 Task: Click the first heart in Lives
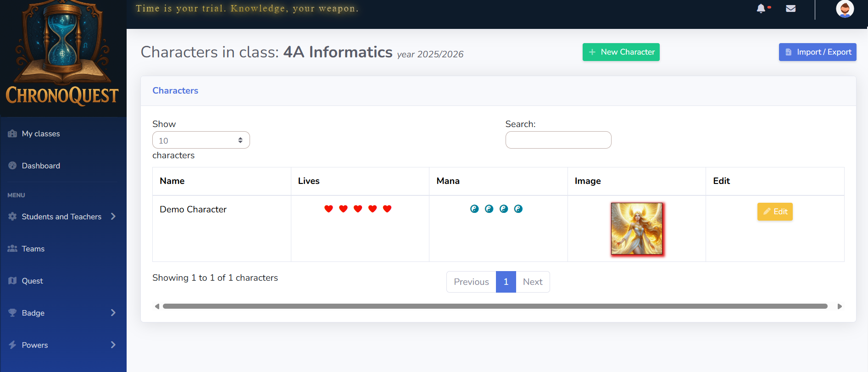(x=328, y=209)
